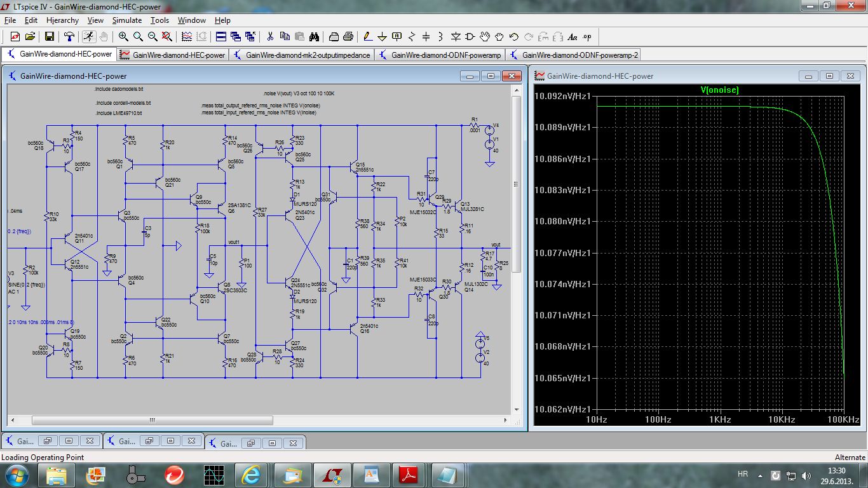Open the Help menu
This screenshot has width=868, height=488.
222,20
